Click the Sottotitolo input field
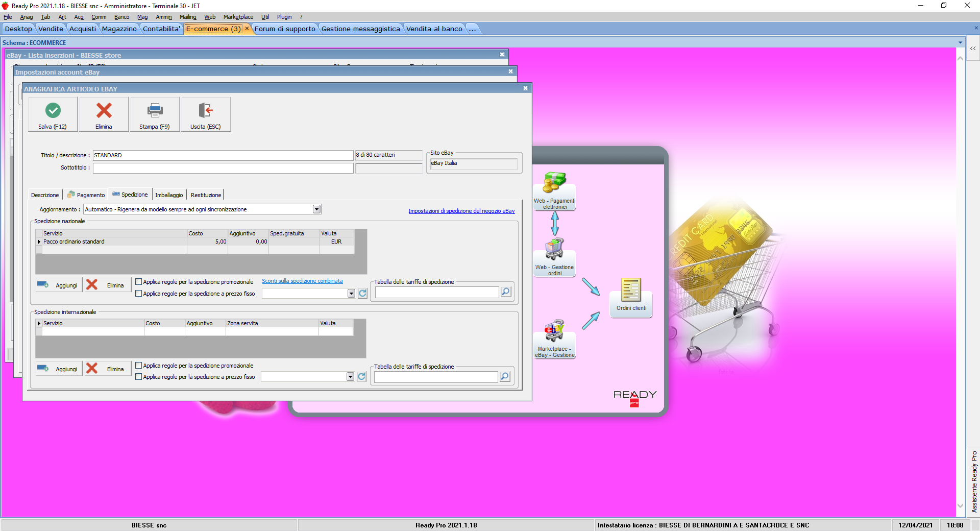Image resolution: width=980 pixels, height=531 pixels. (x=223, y=168)
